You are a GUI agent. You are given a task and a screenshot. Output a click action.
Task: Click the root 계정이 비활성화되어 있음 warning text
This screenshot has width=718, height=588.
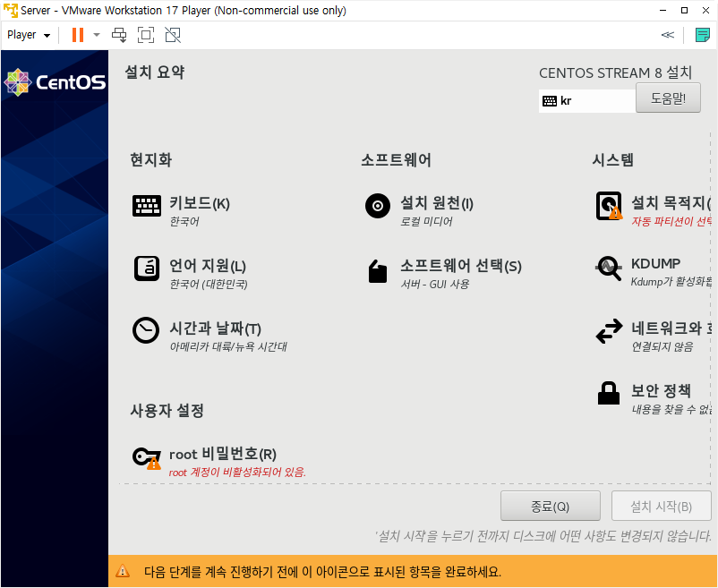[x=237, y=473]
